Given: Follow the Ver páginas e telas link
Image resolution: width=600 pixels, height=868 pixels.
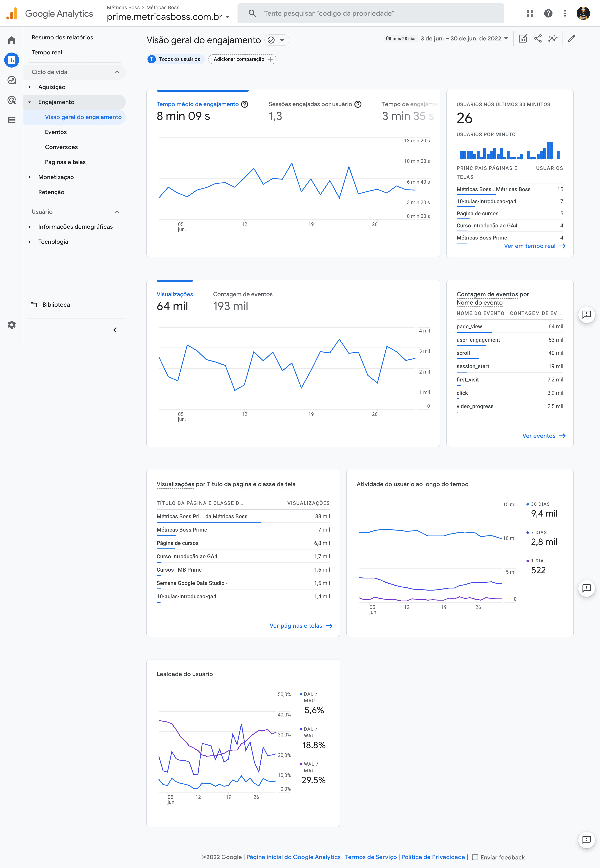Looking at the screenshot, I should 296,625.
